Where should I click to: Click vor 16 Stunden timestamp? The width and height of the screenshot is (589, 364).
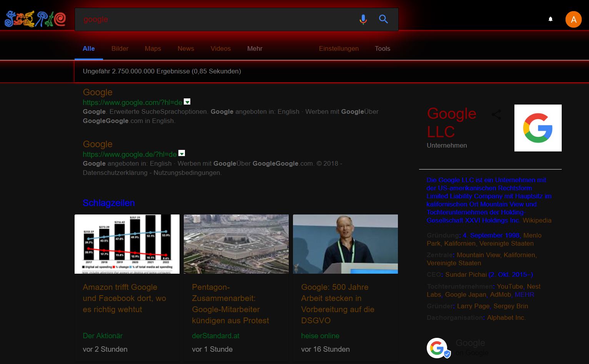point(325,349)
